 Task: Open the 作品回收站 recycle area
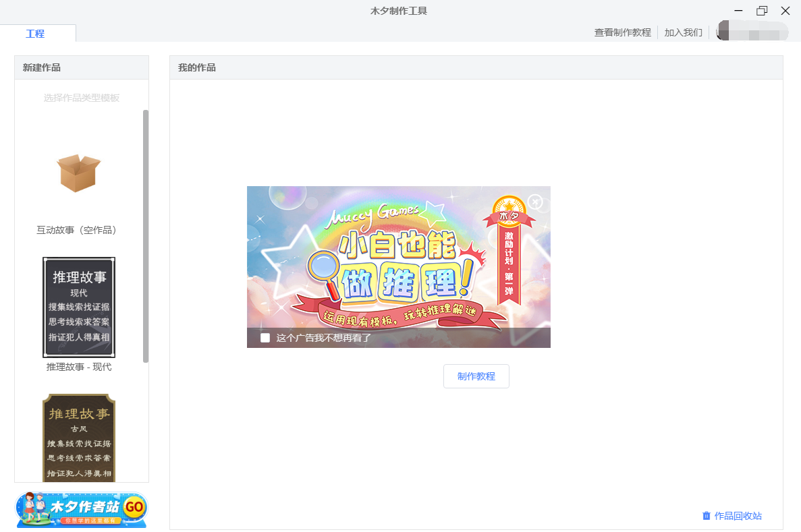(736, 516)
